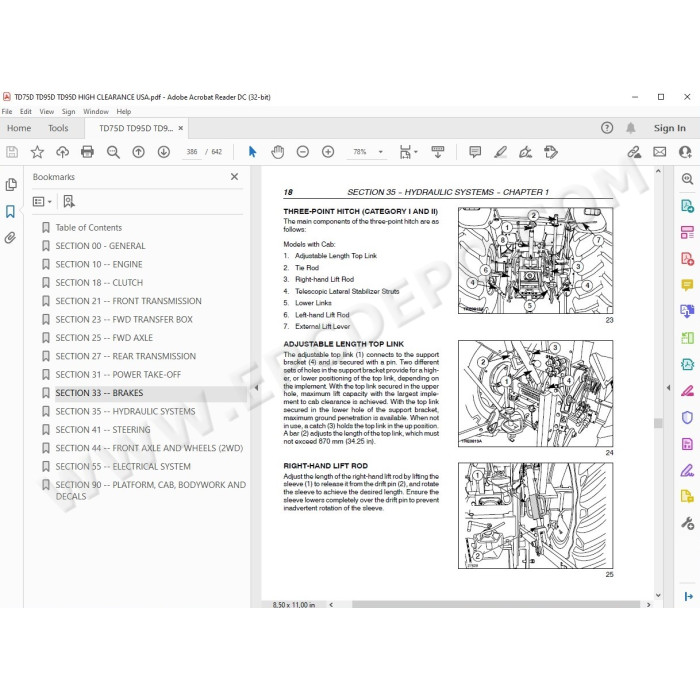Add a sticky note comment
This screenshot has width=700, height=700.
click(x=475, y=152)
